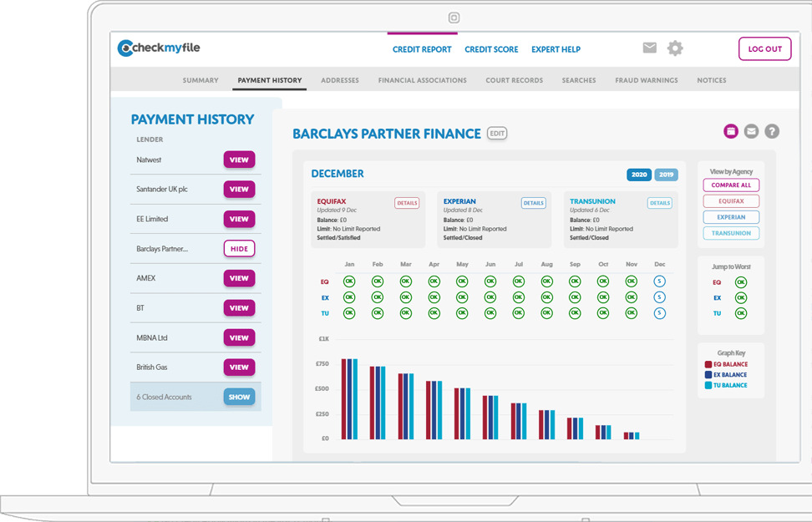812x522 pixels.
Task: Click Edit next to Barclays Partner Finance
Action: tap(497, 134)
